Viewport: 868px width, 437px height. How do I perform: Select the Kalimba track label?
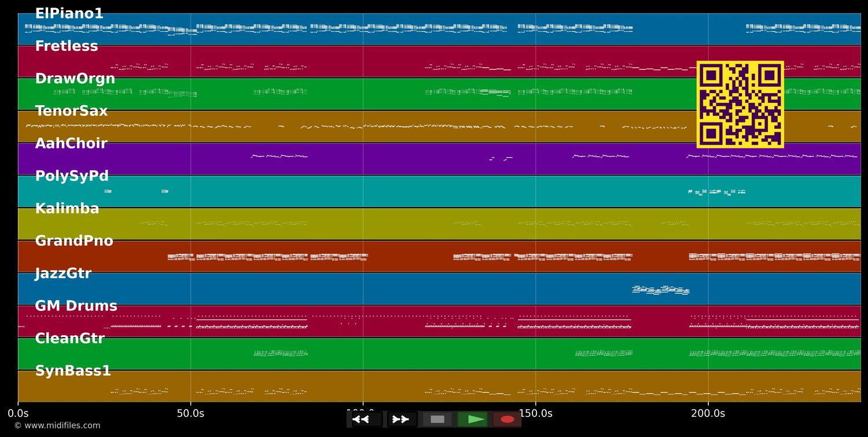tap(67, 209)
